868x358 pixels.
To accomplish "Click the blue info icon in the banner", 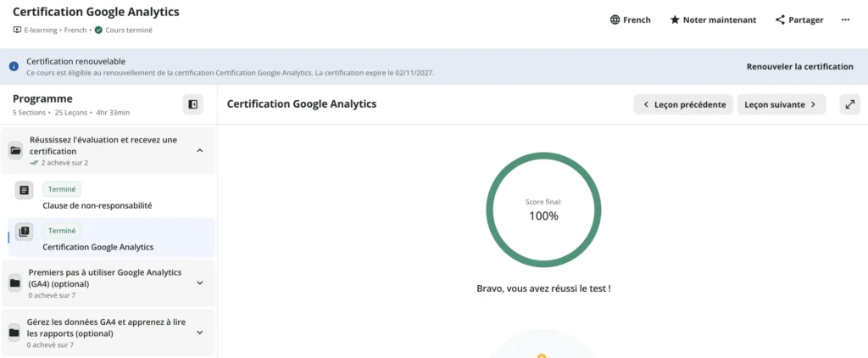I will click(14, 66).
